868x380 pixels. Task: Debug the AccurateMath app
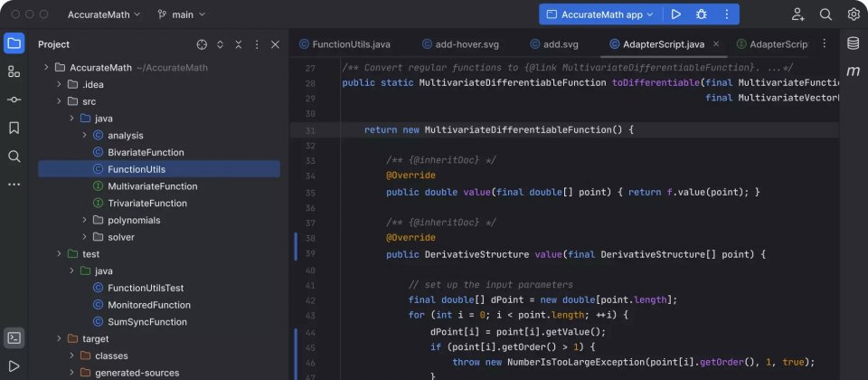702,14
